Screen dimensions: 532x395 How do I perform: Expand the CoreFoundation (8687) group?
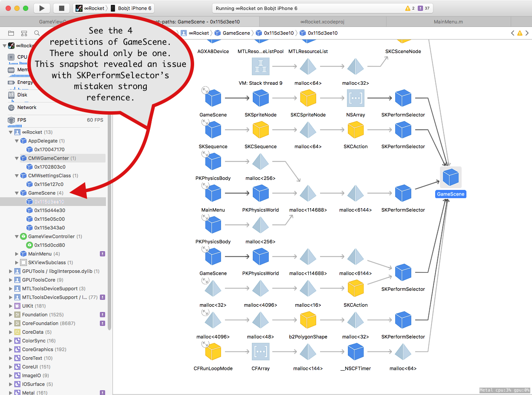pos(11,323)
